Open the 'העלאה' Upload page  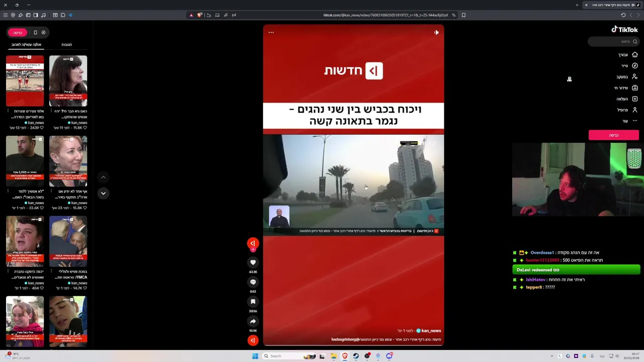[x=627, y=99]
